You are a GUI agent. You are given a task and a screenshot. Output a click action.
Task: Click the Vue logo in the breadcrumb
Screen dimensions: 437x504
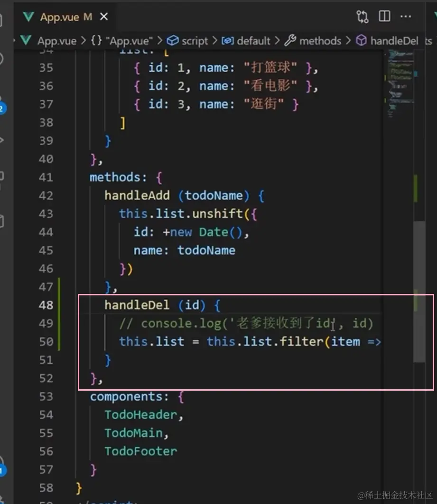pyautogui.click(x=26, y=40)
